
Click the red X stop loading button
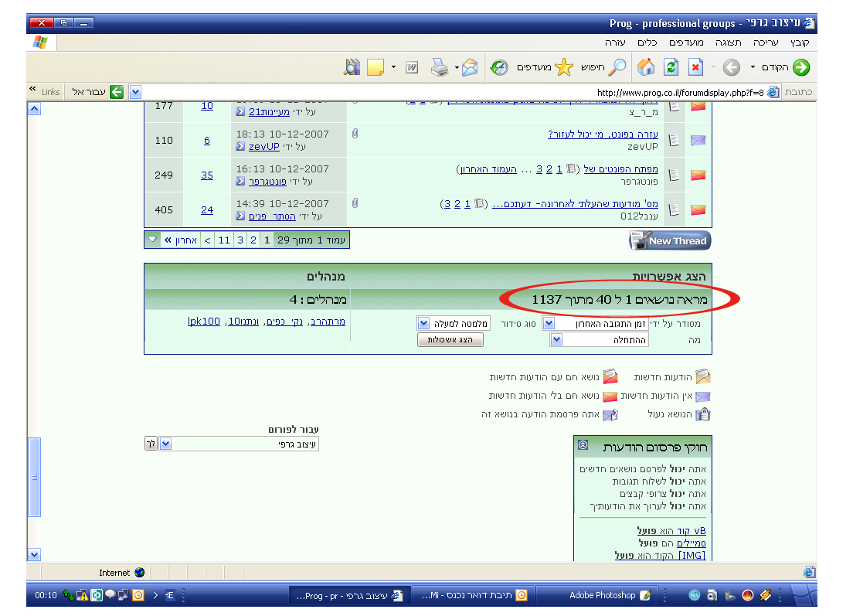click(x=696, y=67)
